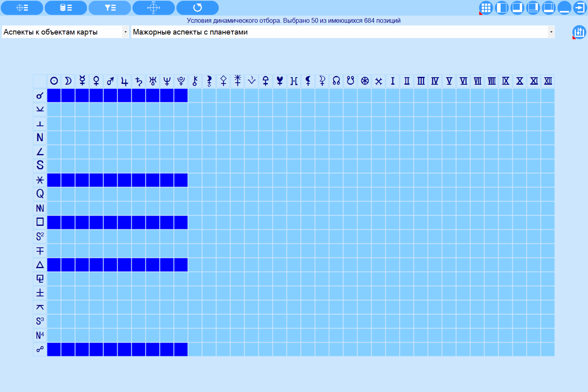The width and height of the screenshot is (588, 392).
Task: Click the reset circular arrow button
Action: (198, 8)
